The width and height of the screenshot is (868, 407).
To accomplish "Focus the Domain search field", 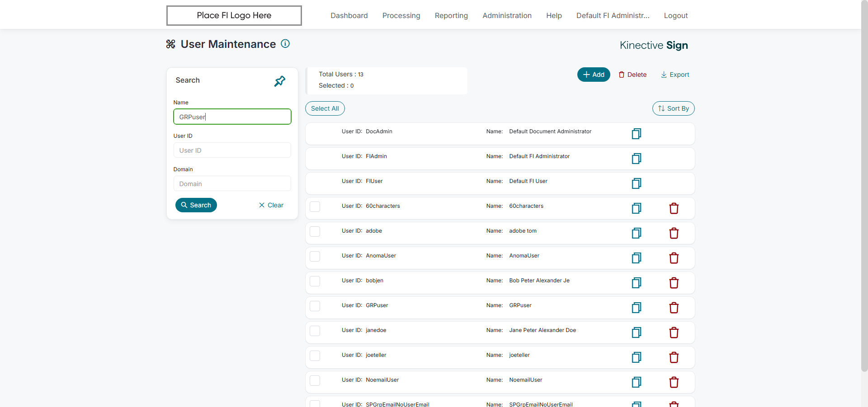I will click(x=232, y=183).
